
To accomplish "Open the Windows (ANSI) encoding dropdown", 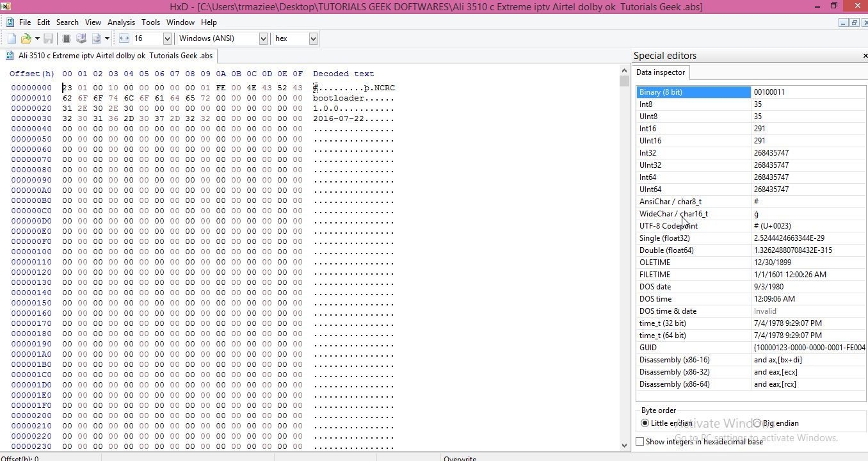I will click(263, 38).
